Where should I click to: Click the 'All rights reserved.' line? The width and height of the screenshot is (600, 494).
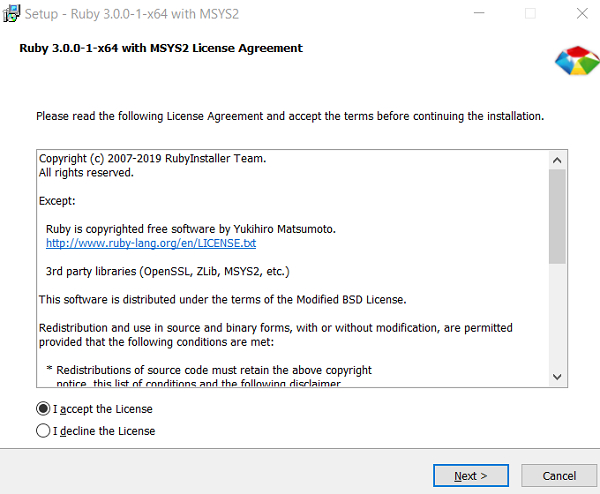click(x=86, y=173)
